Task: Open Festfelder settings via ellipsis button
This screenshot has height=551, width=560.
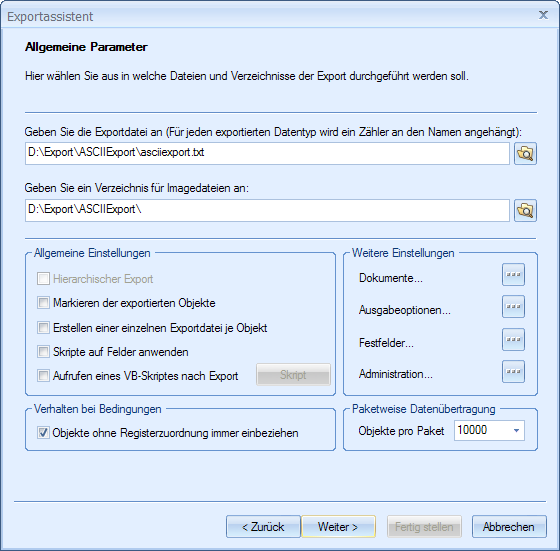Action: pyautogui.click(x=513, y=339)
